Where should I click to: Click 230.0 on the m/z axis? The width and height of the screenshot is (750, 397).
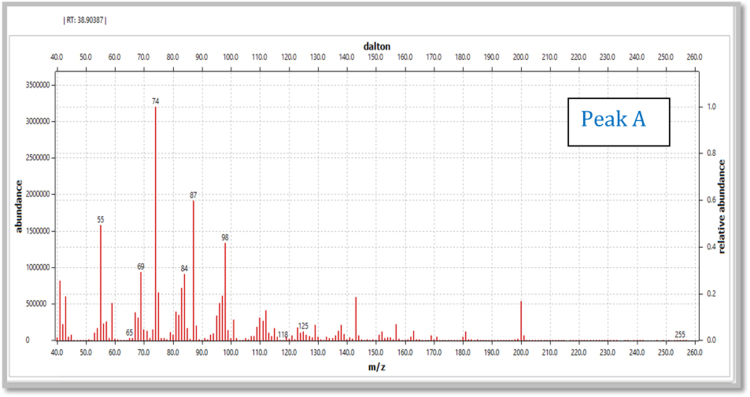tap(607, 353)
